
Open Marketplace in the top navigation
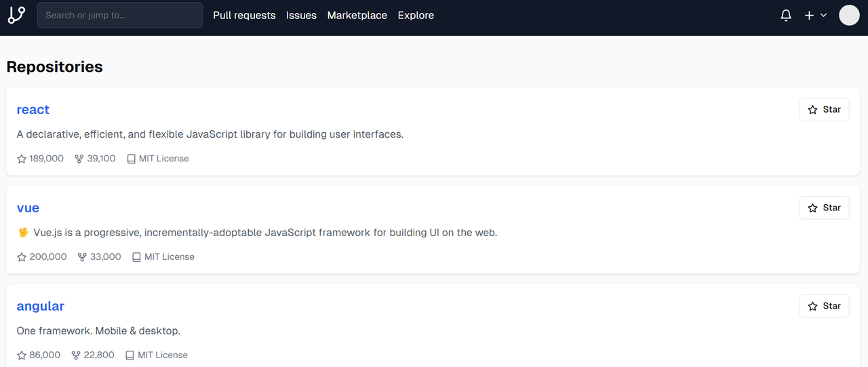357,15
